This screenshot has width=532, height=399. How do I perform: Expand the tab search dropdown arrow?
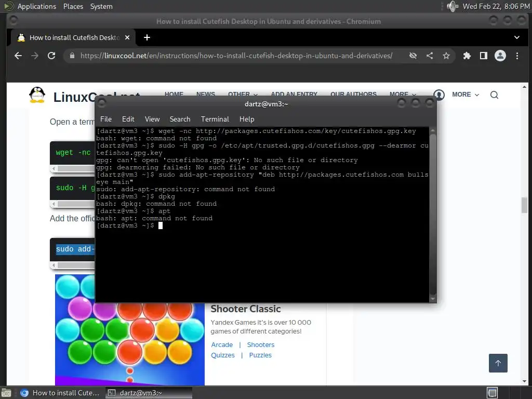517,37
